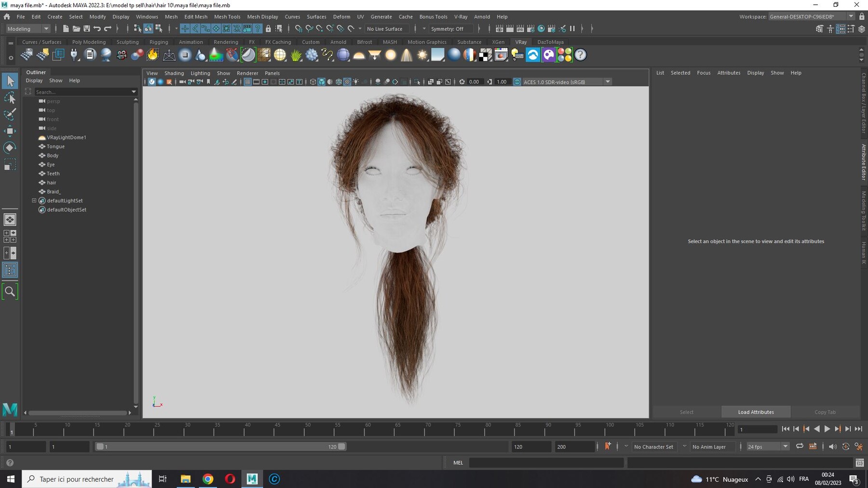Viewport: 868px width, 488px height.
Task: Open the No Anim Layer dropdown
Action: [714, 447]
